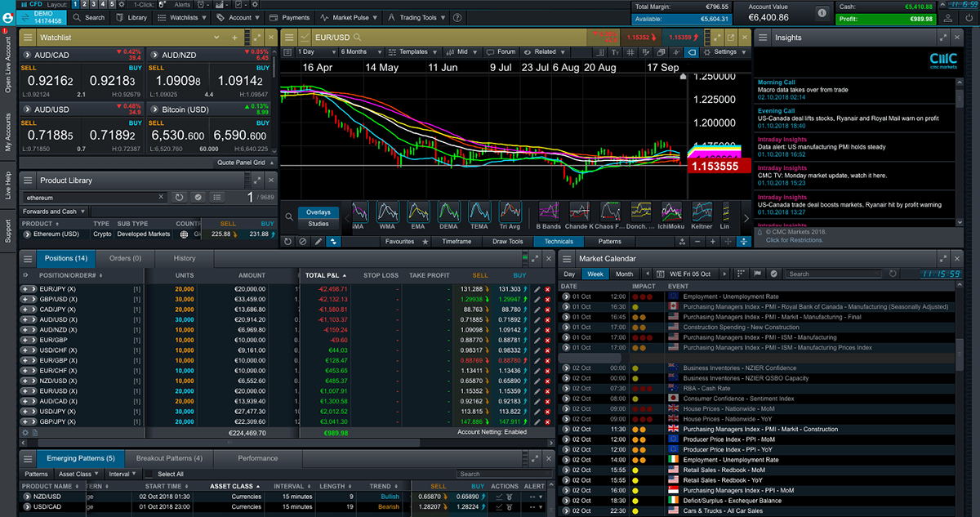Open the Morning Call insight article
980x517 pixels.
coord(777,82)
